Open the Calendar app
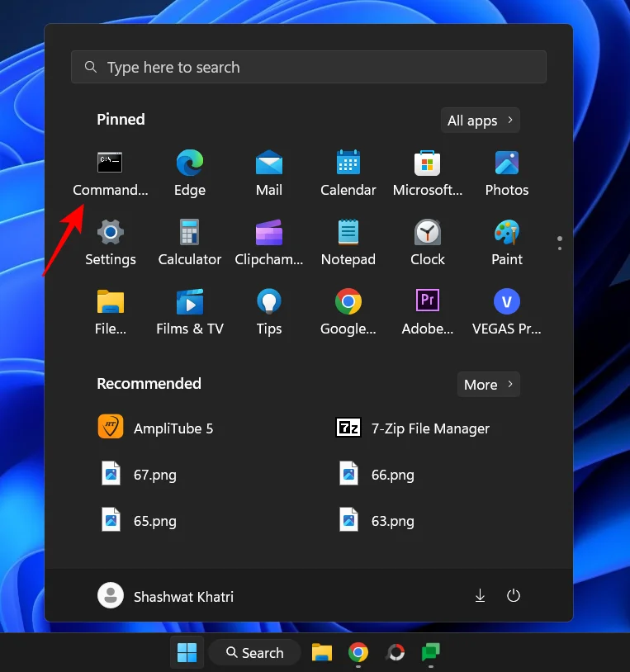Image resolution: width=630 pixels, height=672 pixels. click(x=348, y=173)
